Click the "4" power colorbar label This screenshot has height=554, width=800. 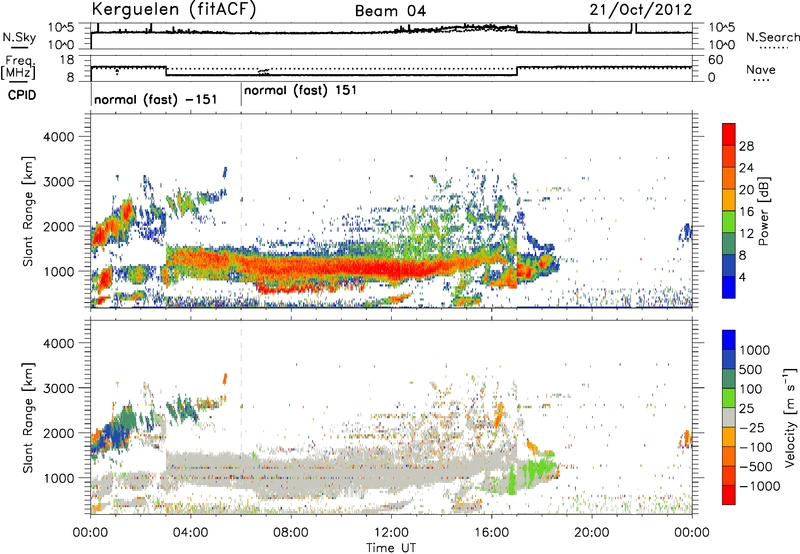pos(743,278)
